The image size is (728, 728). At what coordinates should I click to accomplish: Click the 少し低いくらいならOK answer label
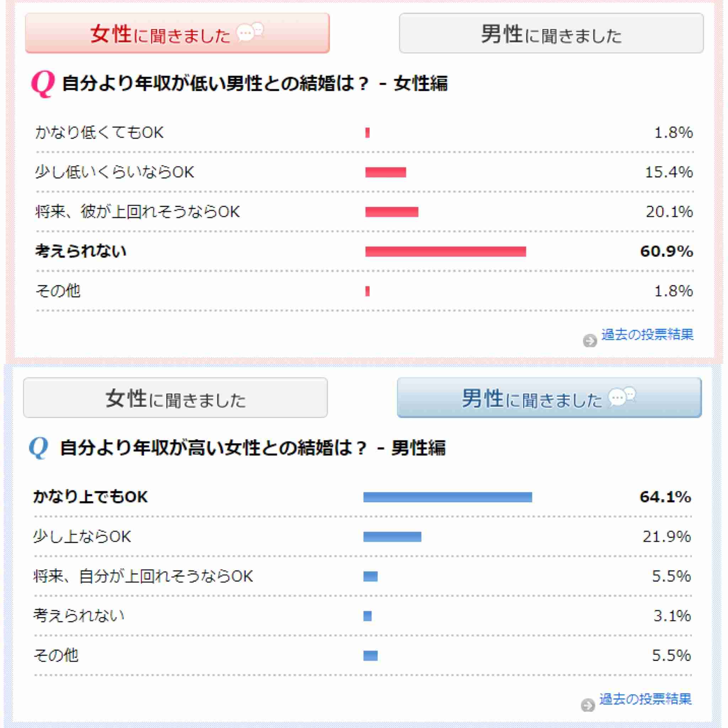click(x=114, y=172)
